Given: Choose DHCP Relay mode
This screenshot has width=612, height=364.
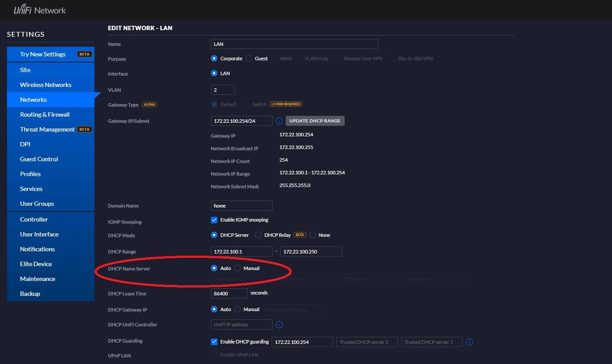Looking at the screenshot, I should 258,235.
